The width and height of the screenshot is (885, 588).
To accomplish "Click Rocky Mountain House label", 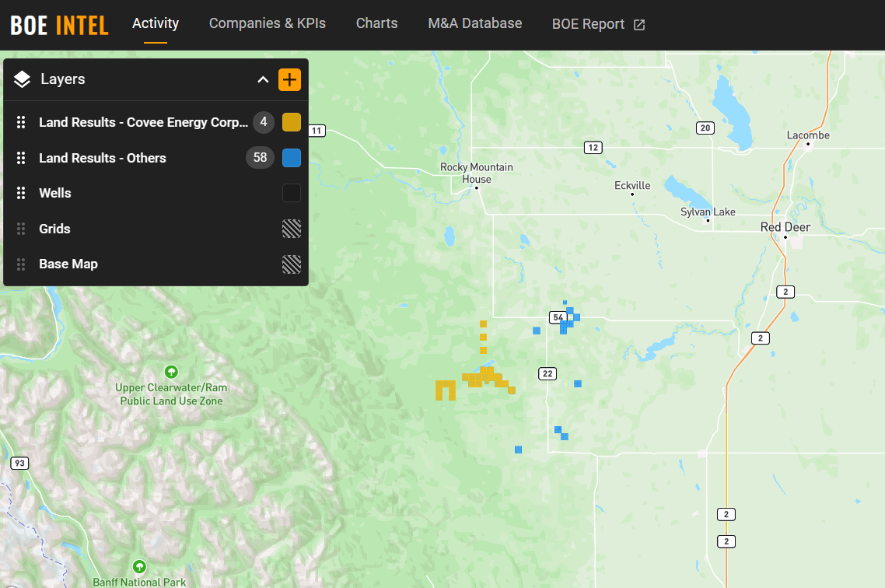I will (477, 173).
